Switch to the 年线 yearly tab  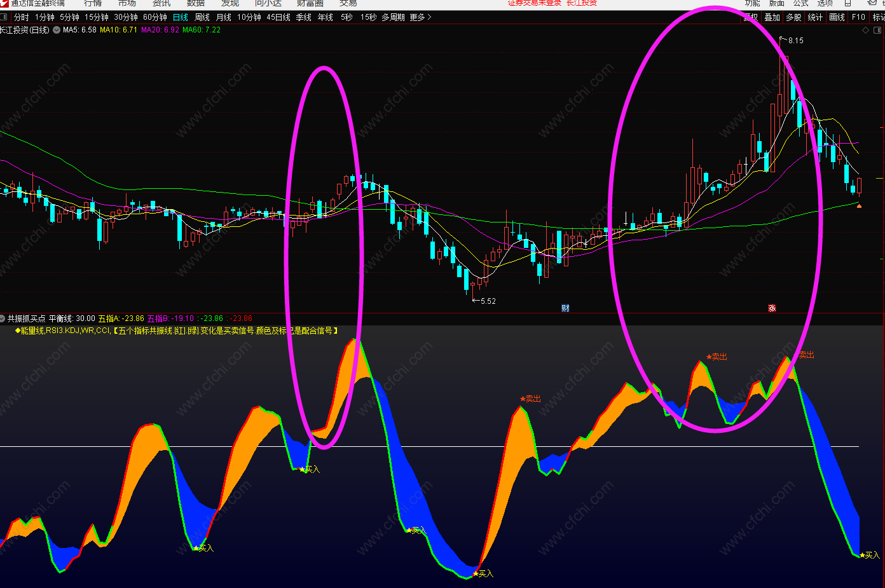click(x=326, y=17)
